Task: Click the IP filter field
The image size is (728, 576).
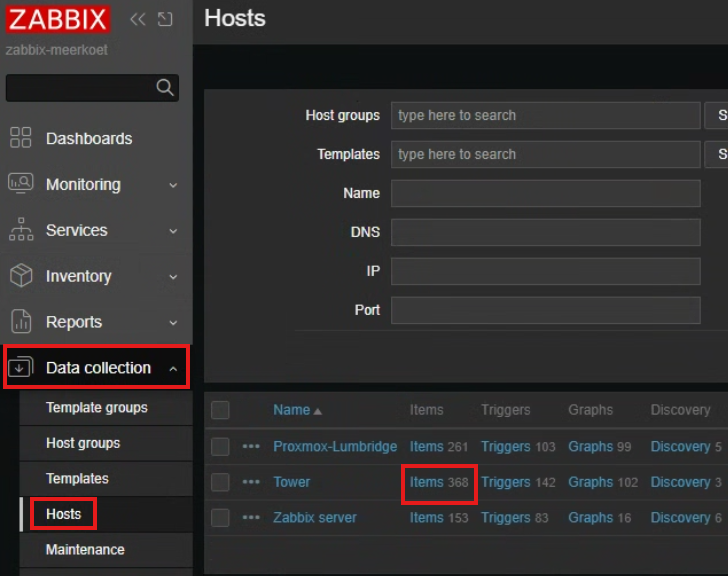Action: click(546, 271)
